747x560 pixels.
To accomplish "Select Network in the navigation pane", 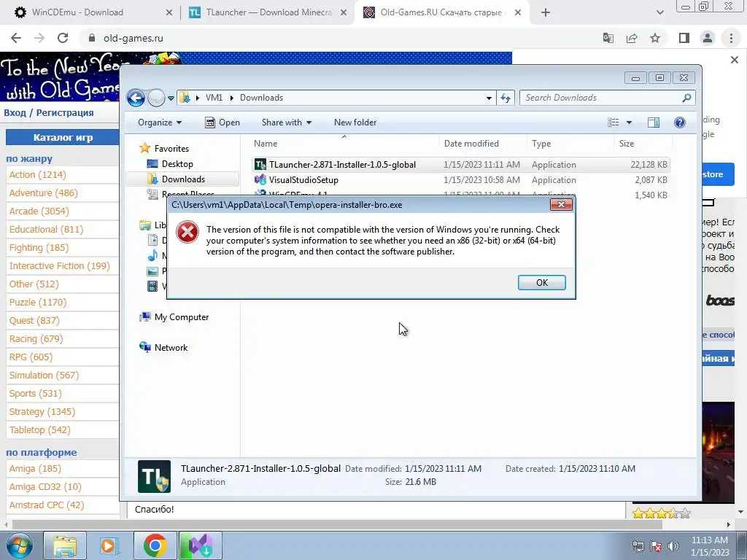I will pyautogui.click(x=171, y=348).
